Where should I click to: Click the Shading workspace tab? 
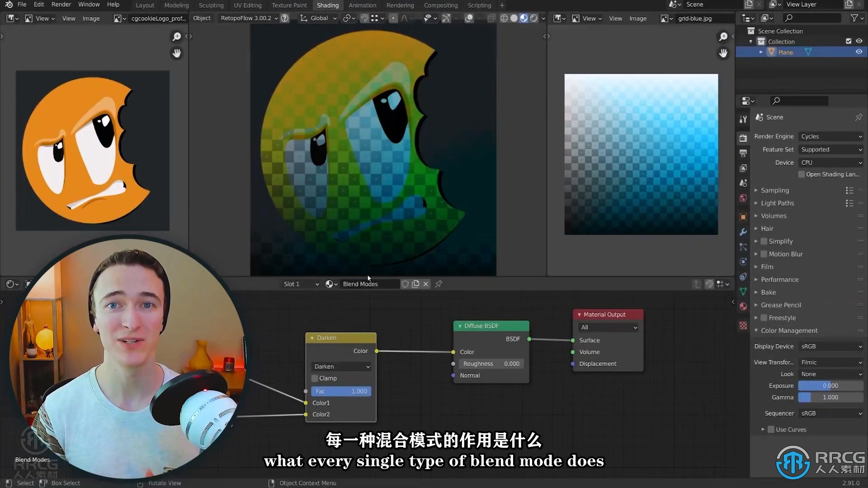(x=327, y=5)
